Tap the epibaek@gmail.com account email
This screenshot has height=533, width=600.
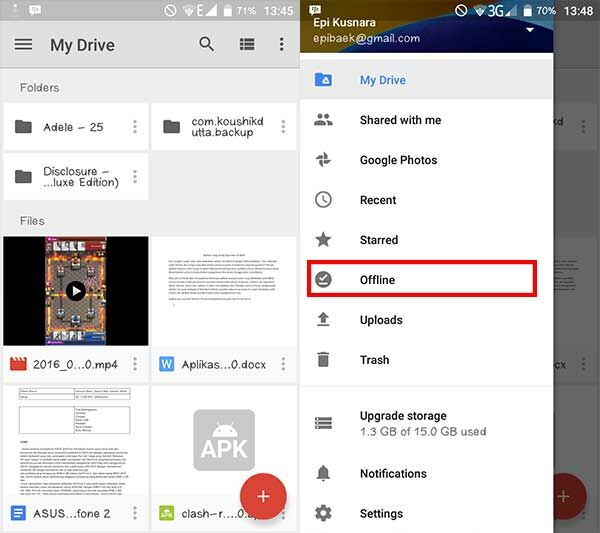pos(366,38)
